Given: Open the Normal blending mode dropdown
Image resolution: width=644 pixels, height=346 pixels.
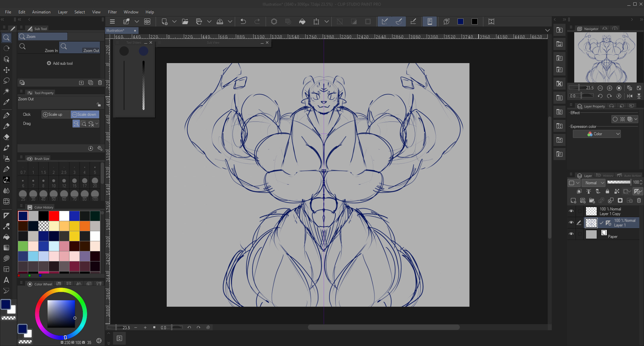Looking at the screenshot, I should [593, 183].
